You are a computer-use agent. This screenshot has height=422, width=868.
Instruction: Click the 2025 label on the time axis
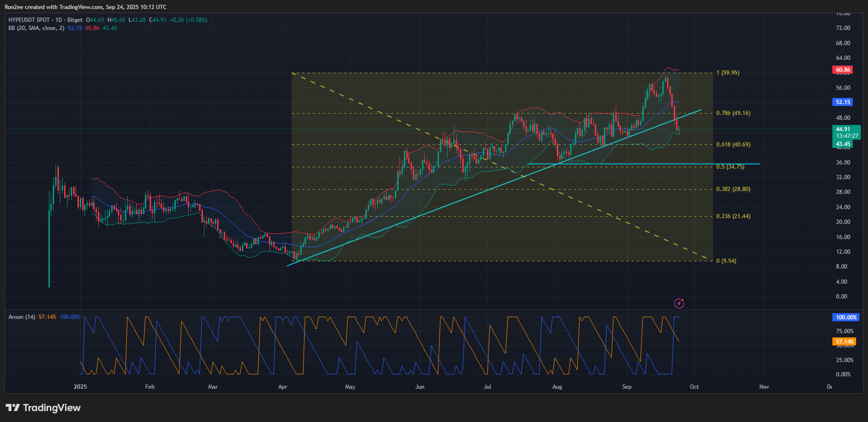pos(80,387)
